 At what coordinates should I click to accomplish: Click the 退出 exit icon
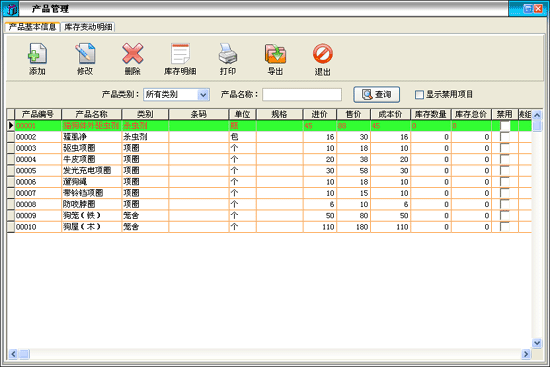tap(323, 54)
